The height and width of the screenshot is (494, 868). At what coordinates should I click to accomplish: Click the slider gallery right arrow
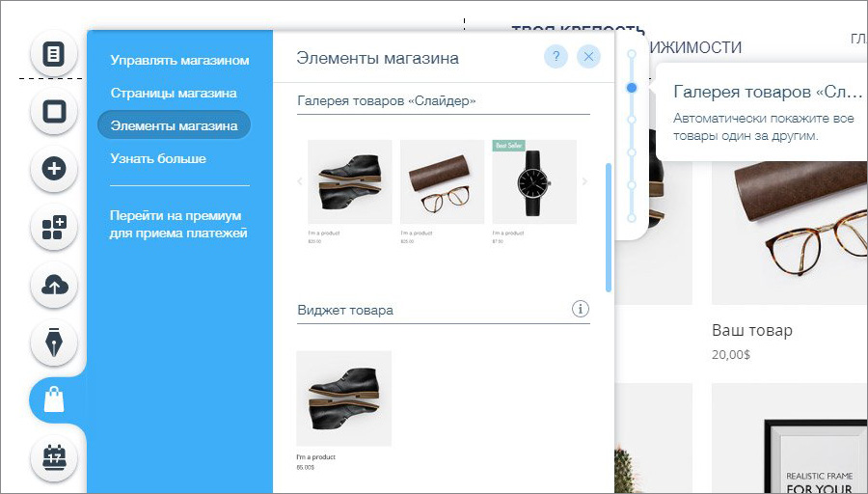584,181
